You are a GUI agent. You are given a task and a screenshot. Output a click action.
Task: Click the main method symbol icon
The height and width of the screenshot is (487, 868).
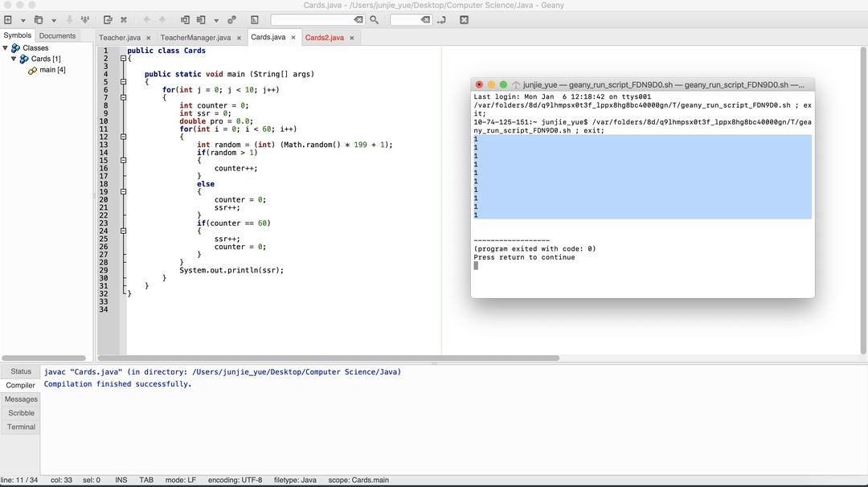point(33,70)
